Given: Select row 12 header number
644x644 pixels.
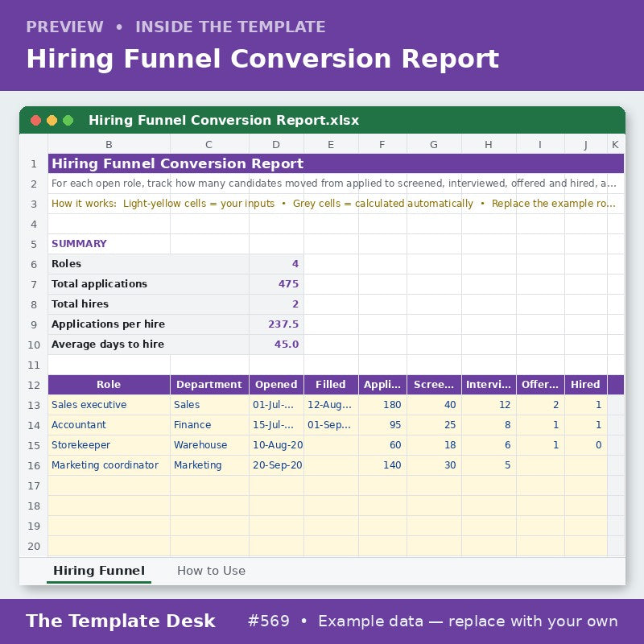Looking at the screenshot, I should 34,386.
